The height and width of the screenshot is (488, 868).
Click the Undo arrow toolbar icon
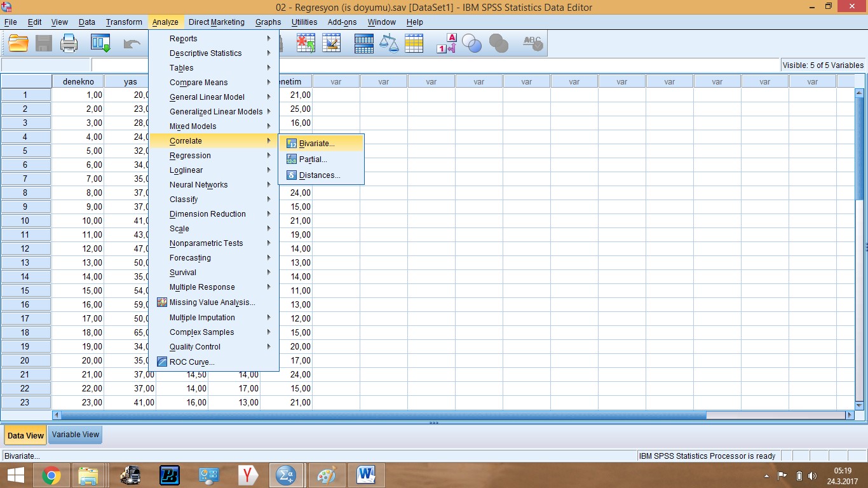[x=132, y=43]
